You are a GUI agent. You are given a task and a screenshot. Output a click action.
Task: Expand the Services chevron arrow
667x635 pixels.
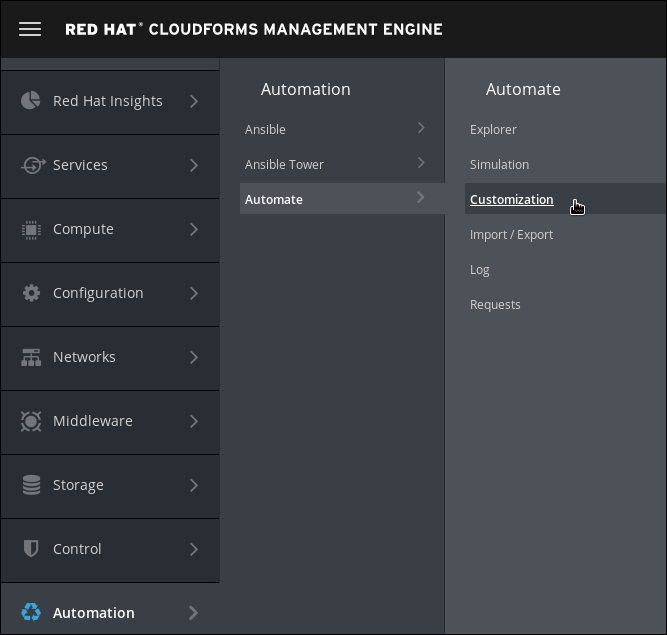(x=194, y=165)
